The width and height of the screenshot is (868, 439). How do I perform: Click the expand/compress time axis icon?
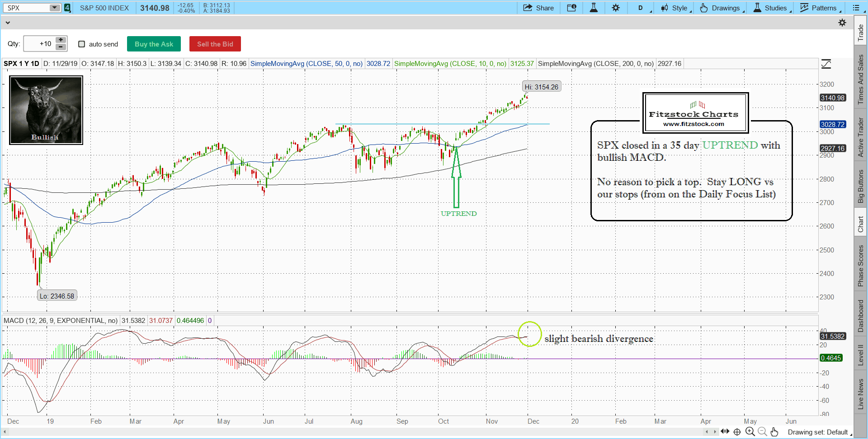pos(725,432)
